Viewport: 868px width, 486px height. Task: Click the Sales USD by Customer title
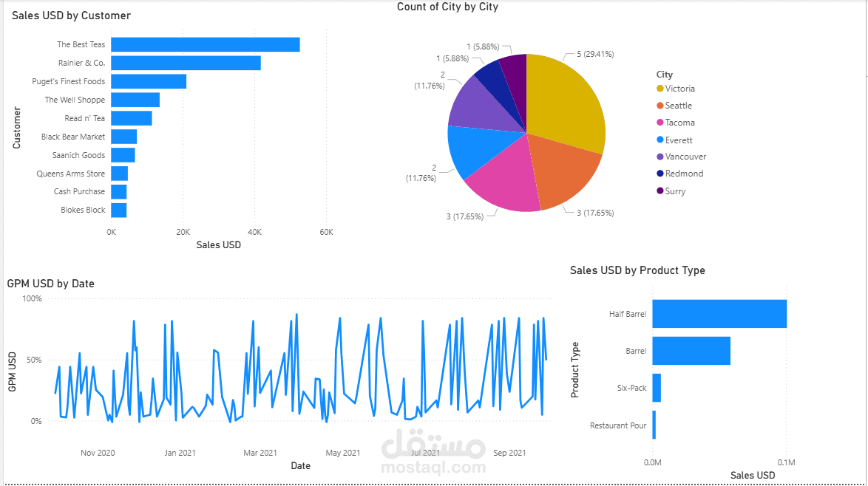click(71, 16)
